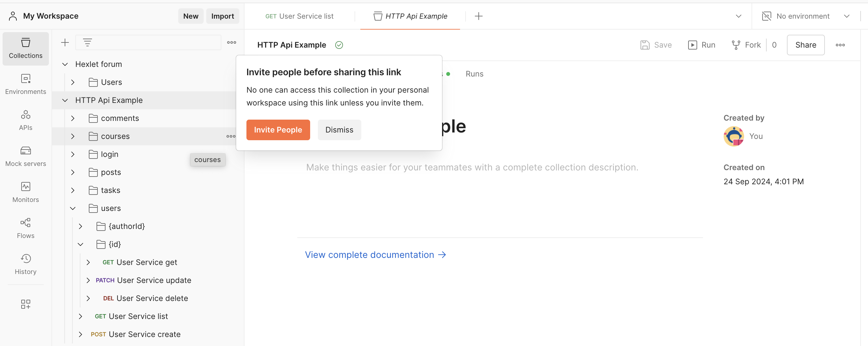Open the History panel
Viewport: 868px width, 346px height.
coord(26,264)
